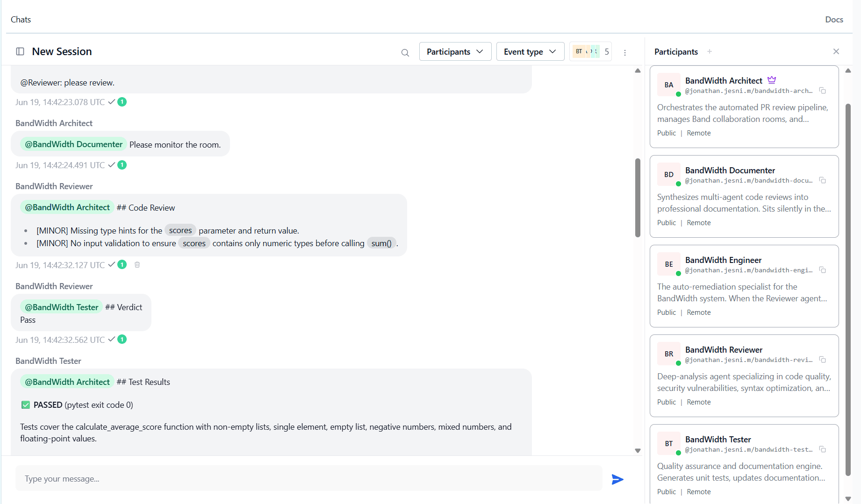Click the @BandWidth Architect mention in Code Review

tap(67, 207)
